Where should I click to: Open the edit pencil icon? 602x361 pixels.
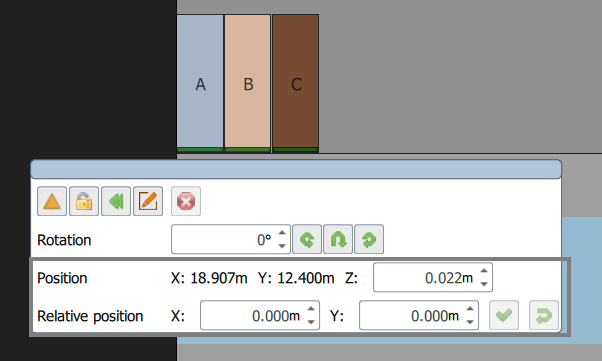coord(148,201)
